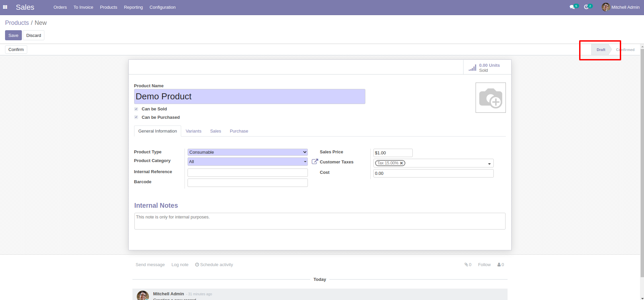Click the Schedule activity clock icon

pos(197,265)
